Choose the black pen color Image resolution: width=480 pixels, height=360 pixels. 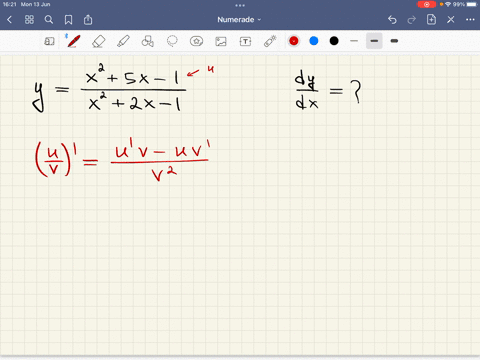click(334, 41)
